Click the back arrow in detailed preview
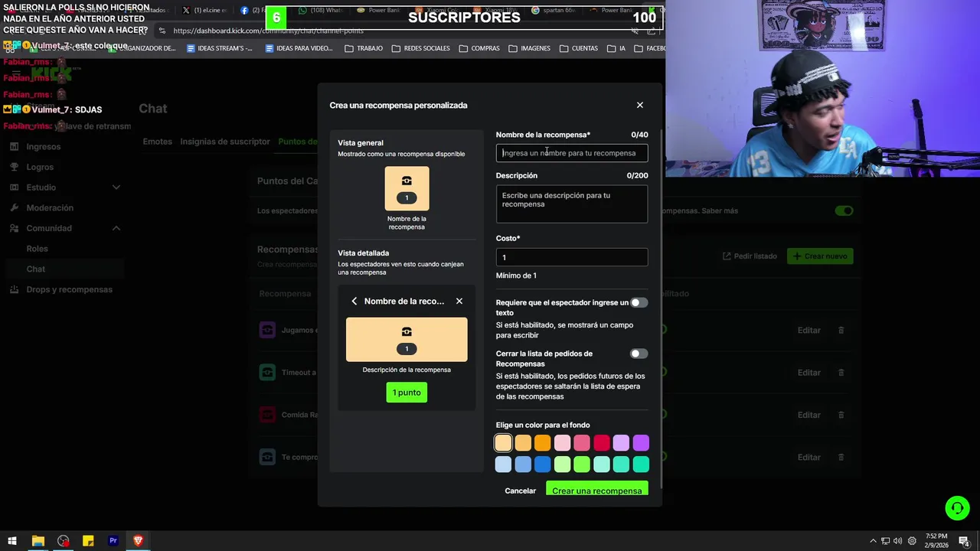 [354, 302]
